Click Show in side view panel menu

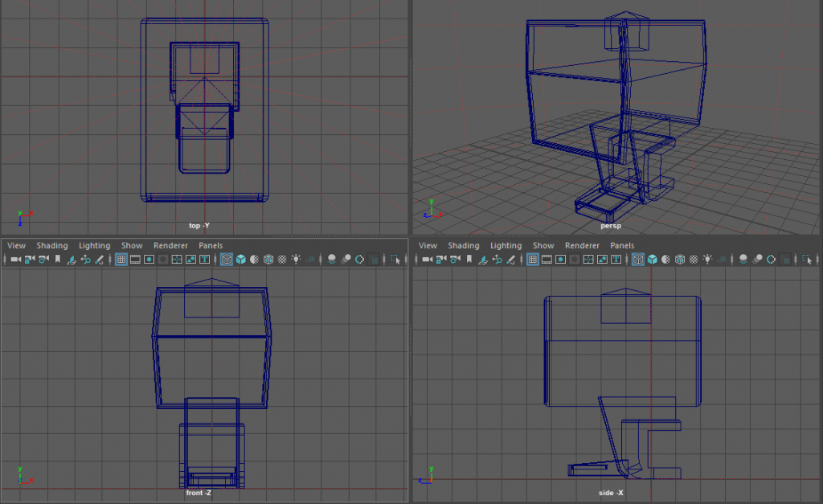coord(543,245)
